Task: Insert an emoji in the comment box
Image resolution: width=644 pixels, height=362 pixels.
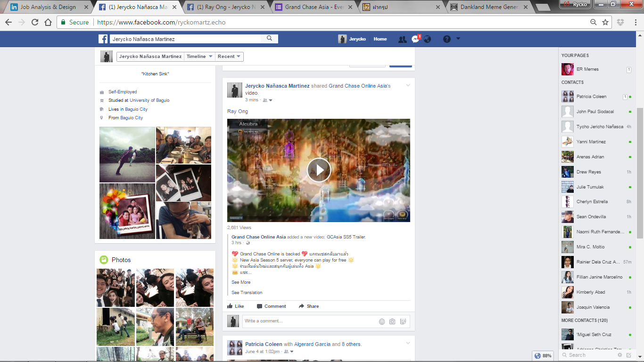Action: point(382,321)
